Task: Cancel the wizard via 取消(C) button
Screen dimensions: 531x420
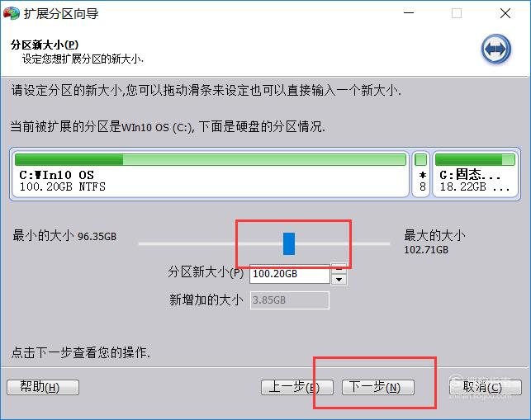Action: click(486, 387)
